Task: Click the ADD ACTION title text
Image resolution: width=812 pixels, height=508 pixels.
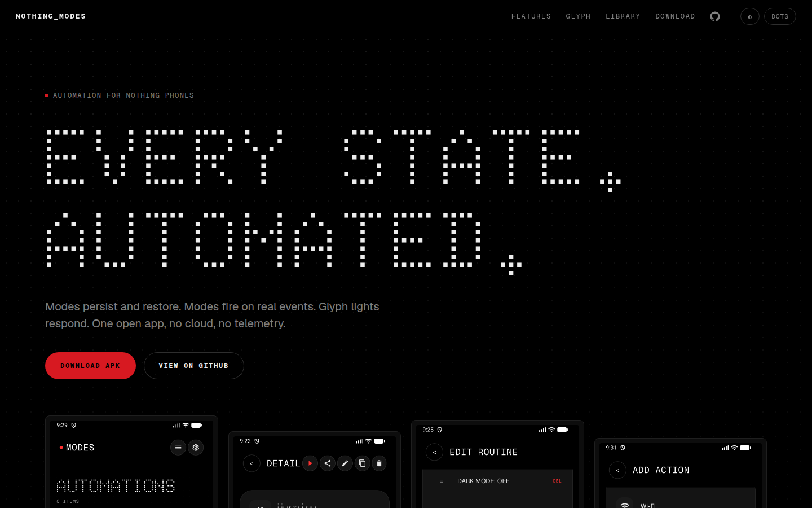Action: (661, 470)
